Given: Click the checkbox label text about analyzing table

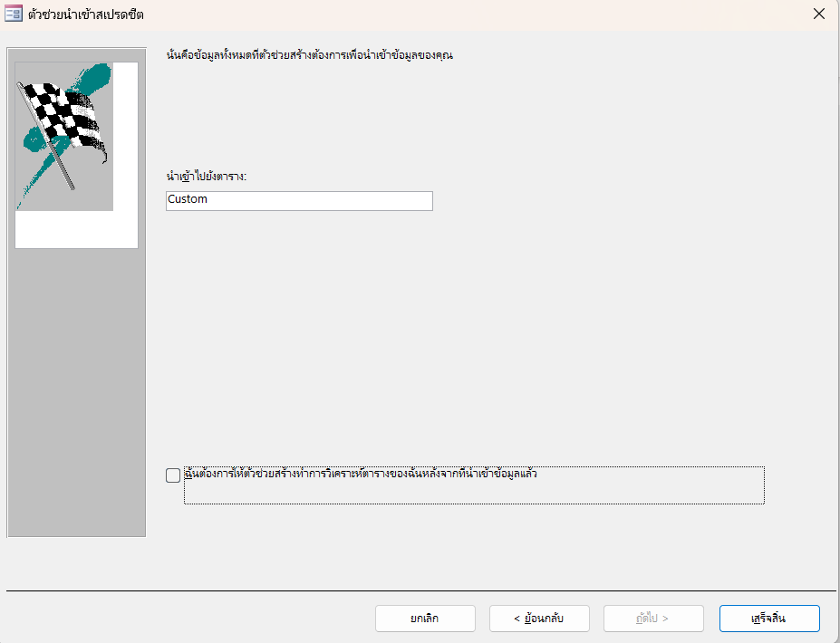Looking at the screenshot, I should pos(362,474).
